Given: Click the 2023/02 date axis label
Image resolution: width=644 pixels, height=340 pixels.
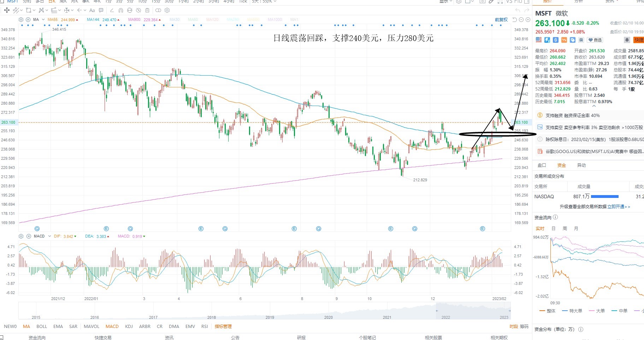Looking at the screenshot, I should click(x=499, y=299).
